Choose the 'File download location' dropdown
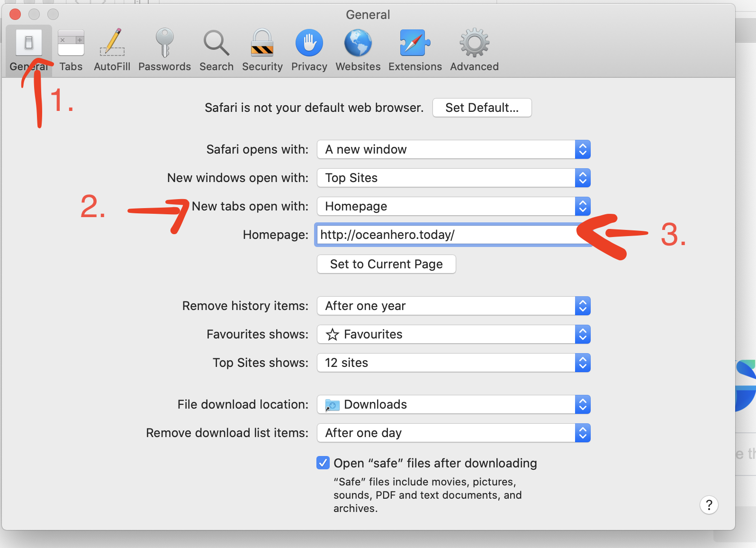The height and width of the screenshot is (548, 756). 453,404
